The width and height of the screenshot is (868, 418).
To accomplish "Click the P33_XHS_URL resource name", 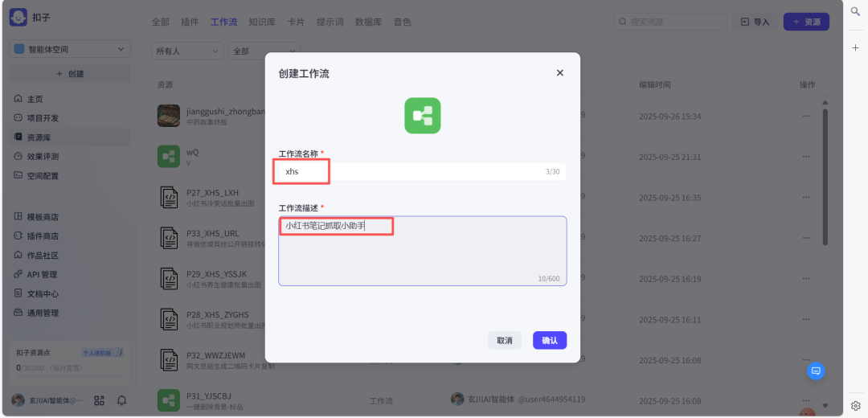I will [x=212, y=234].
